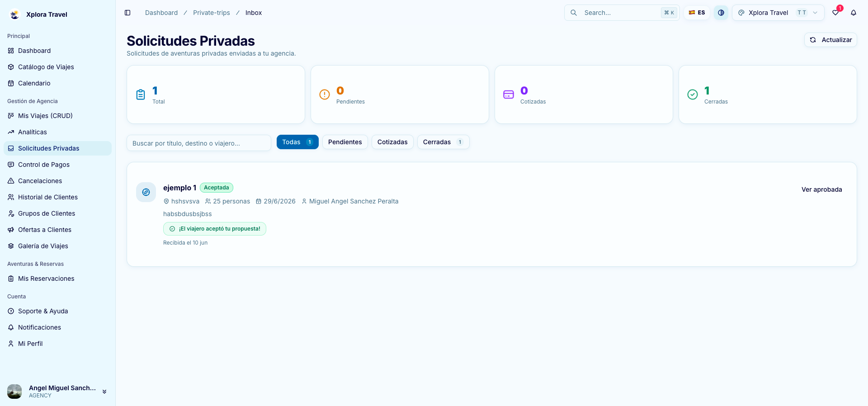
Task: Select the Cotizadas filter tab
Action: 392,142
